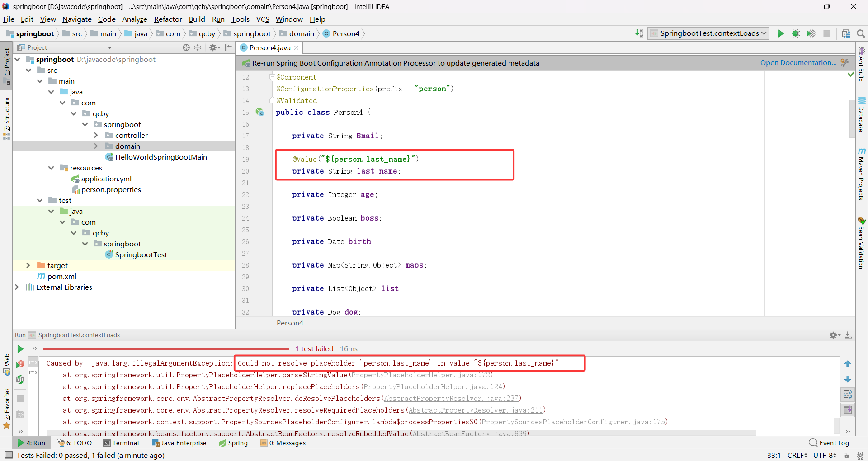The height and width of the screenshot is (461, 868).
Task: Hide the Project tool window
Action: click(x=228, y=47)
